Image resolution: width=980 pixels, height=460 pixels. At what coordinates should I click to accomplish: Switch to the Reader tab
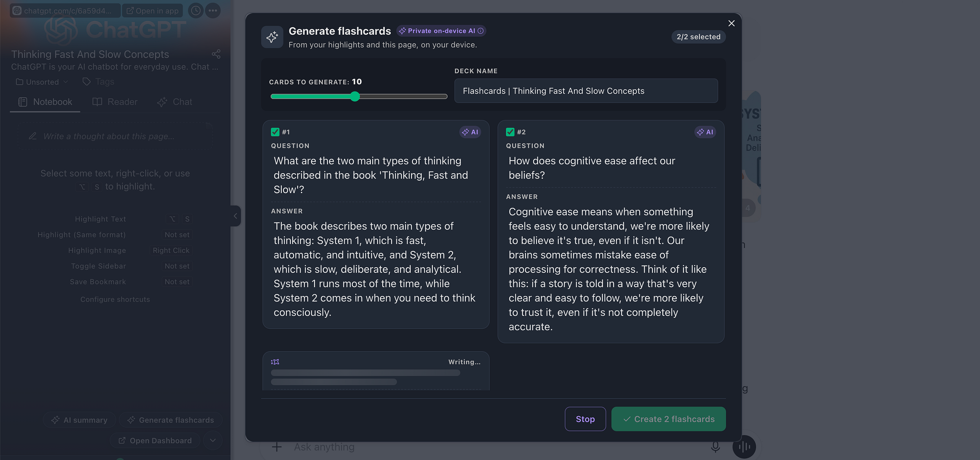click(x=115, y=102)
